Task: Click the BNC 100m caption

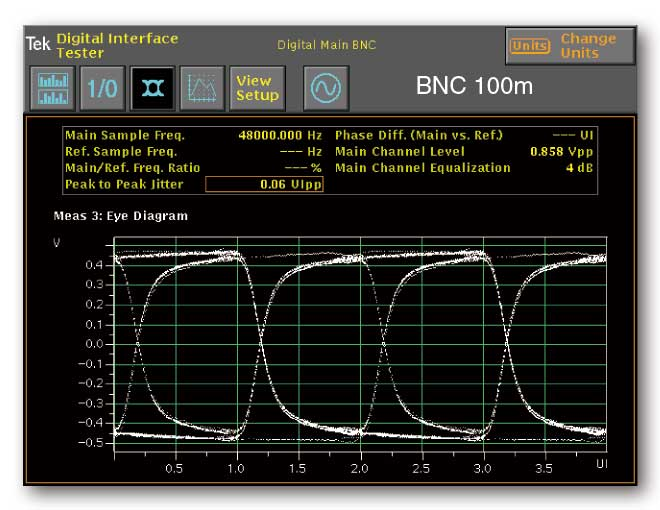Action: tap(474, 86)
